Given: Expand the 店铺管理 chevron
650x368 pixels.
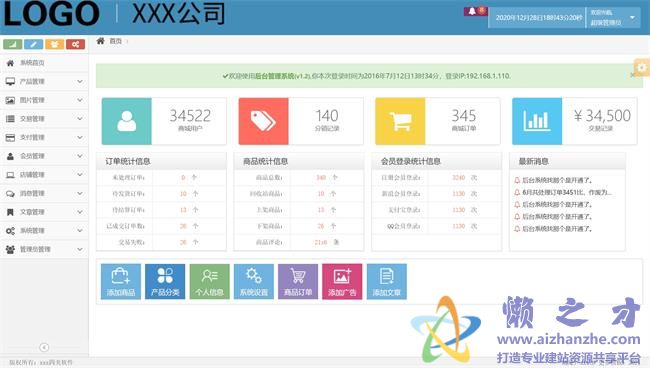Looking at the screenshot, I should 80,175.
